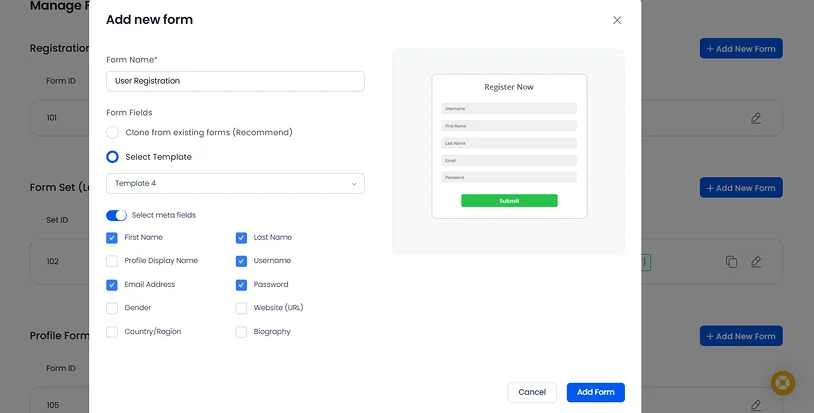814x413 pixels.
Task: Uncheck the Password checkbox
Action: pos(241,285)
